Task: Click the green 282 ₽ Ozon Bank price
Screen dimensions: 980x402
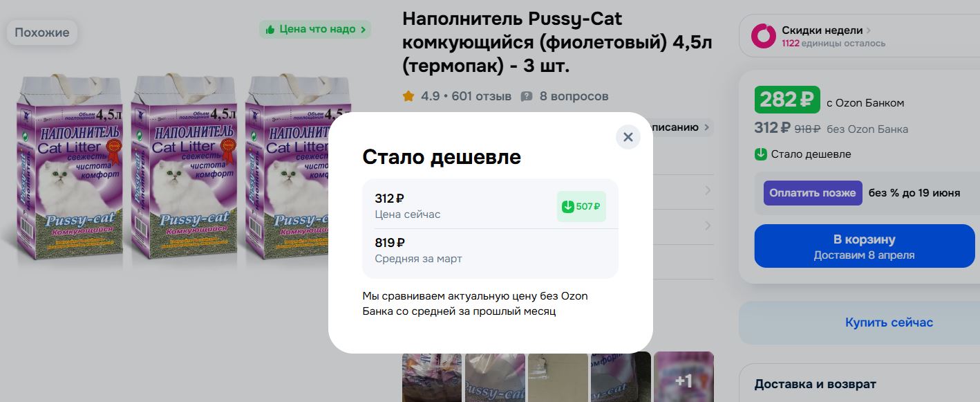Action: (787, 100)
